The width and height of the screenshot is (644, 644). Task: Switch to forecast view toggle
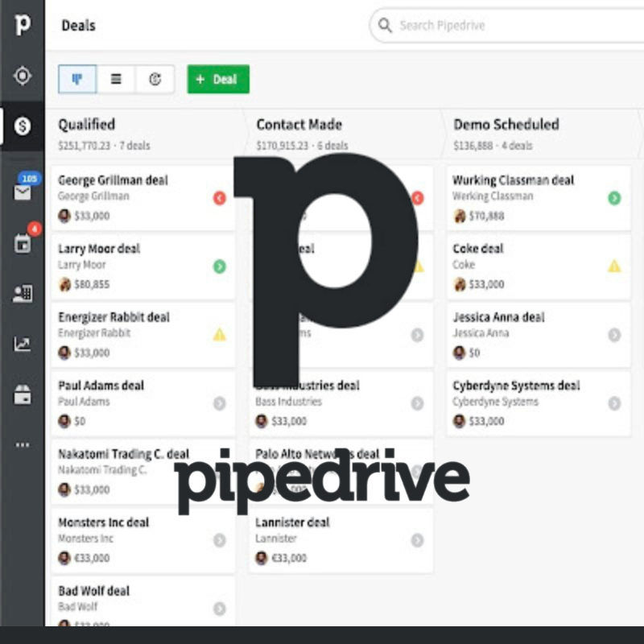click(155, 80)
